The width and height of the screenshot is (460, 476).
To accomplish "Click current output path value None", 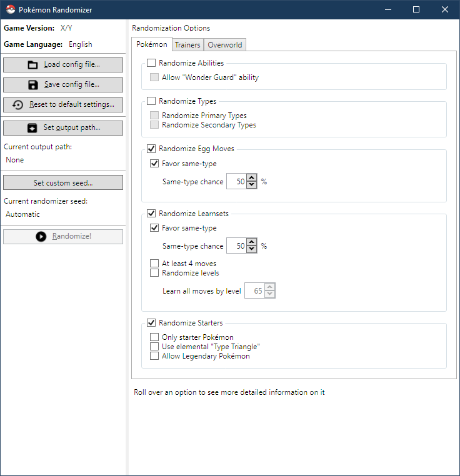I will [x=14, y=160].
